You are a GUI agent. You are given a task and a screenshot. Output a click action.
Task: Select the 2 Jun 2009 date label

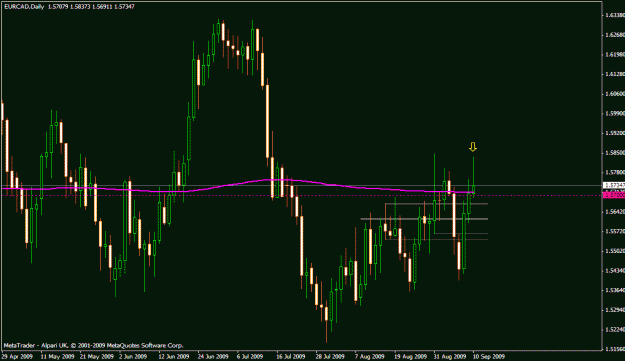click(133, 356)
